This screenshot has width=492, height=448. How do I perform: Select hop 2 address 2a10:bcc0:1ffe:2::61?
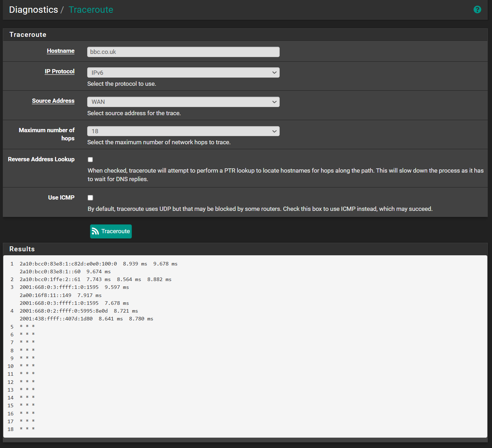tap(50, 279)
